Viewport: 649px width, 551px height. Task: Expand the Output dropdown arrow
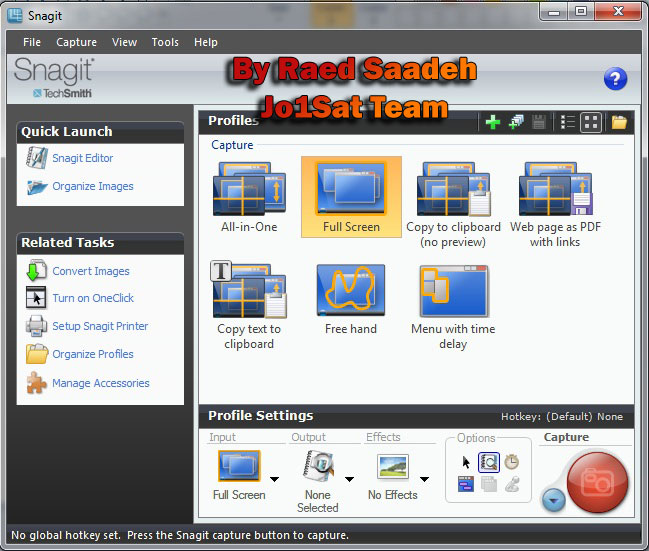[x=350, y=479]
